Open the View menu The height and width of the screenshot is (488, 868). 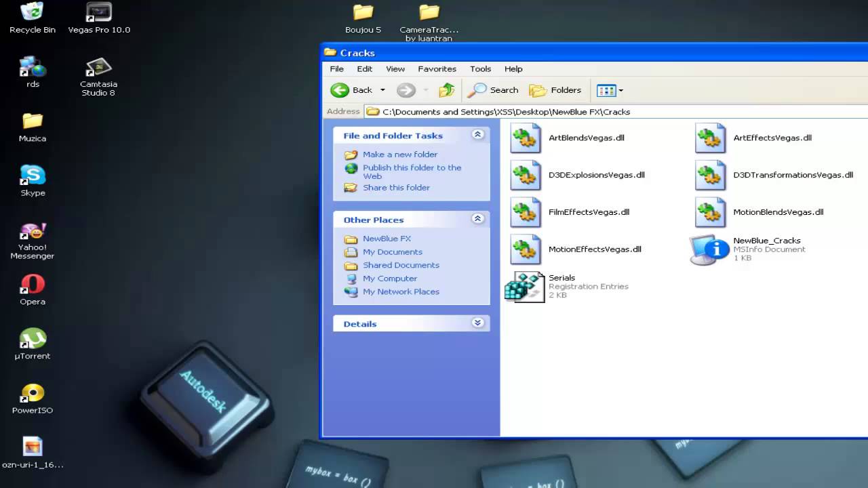(395, 69)
